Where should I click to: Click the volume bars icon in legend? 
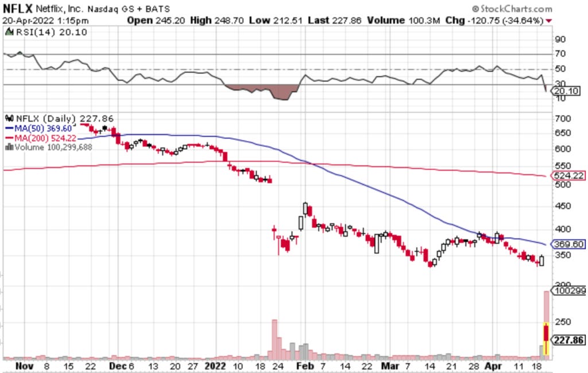point(9,147)
